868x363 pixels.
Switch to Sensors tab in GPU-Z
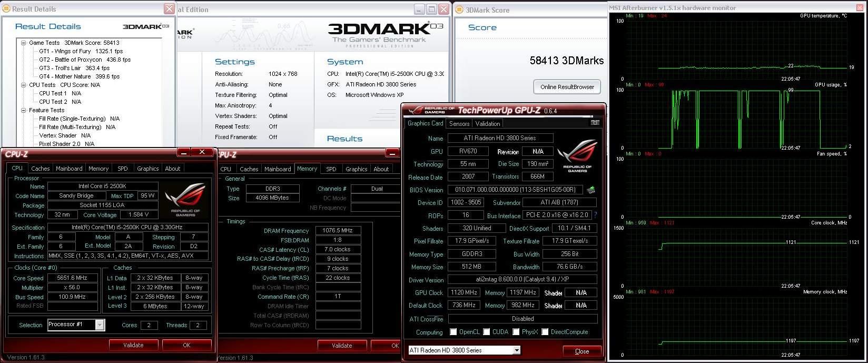tap(459, 123)
